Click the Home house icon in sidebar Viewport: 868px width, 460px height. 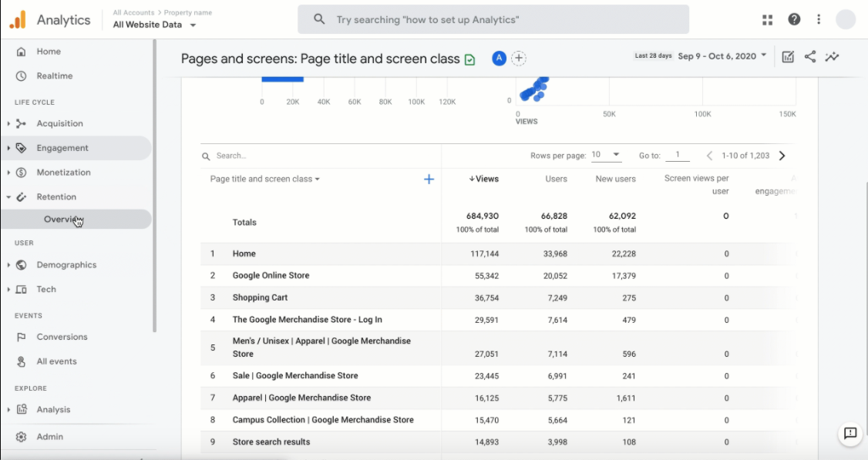[x=21, y=52]
